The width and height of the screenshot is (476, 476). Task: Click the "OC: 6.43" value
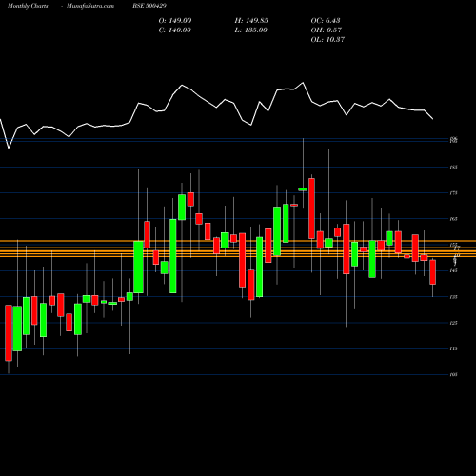click(326, 21)
